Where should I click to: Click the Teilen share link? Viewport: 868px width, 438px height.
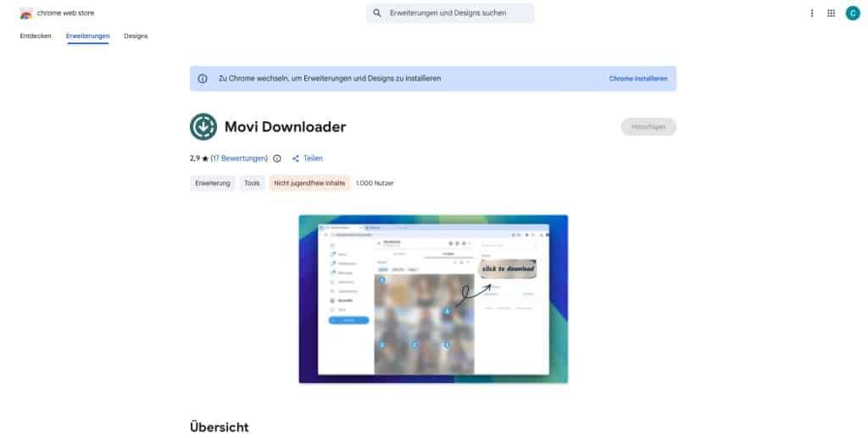(313, 158)
